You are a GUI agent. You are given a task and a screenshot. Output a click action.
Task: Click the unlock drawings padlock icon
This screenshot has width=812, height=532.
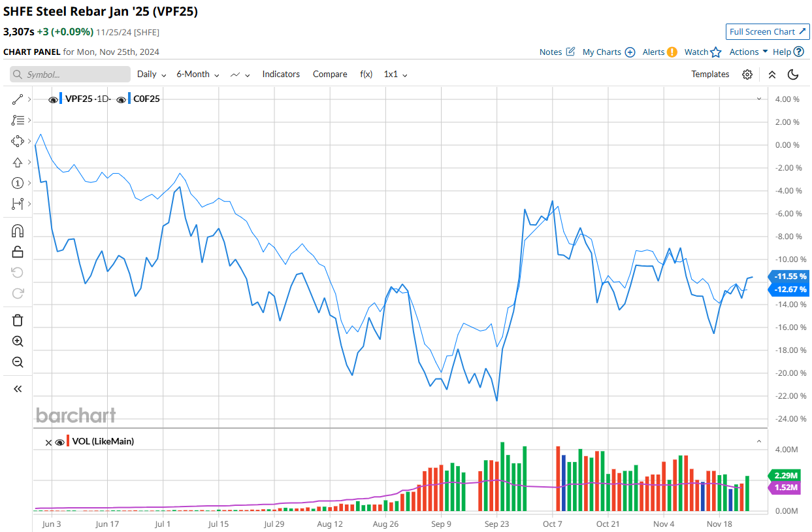tap(18, 252)
